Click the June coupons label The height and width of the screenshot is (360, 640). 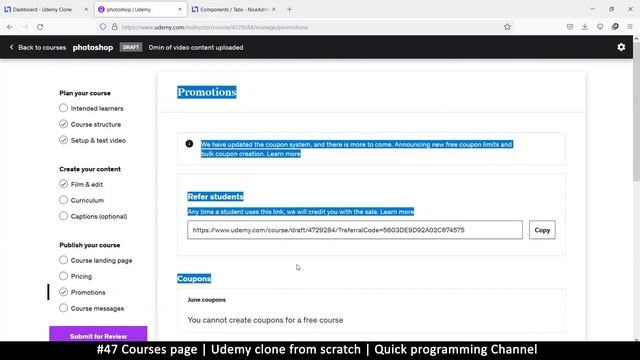207,300
